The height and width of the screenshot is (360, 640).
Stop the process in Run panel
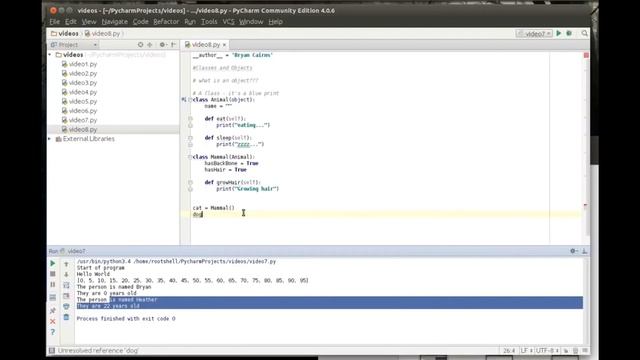click(x=53, y=274)
